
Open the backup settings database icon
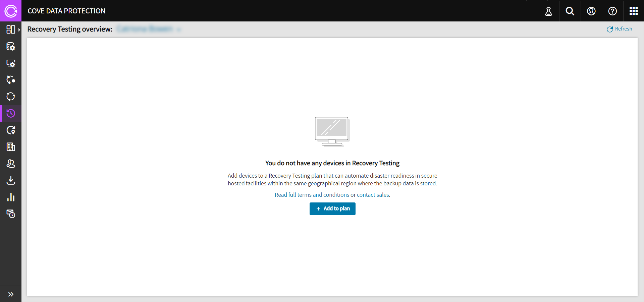(x=11, y=46)
